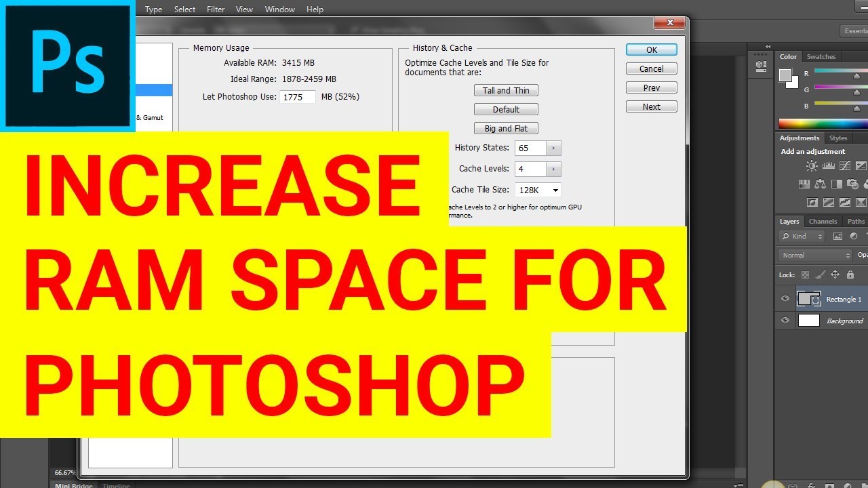Add an Invert adjustment

pyautogui.click(x=812, y=202)
